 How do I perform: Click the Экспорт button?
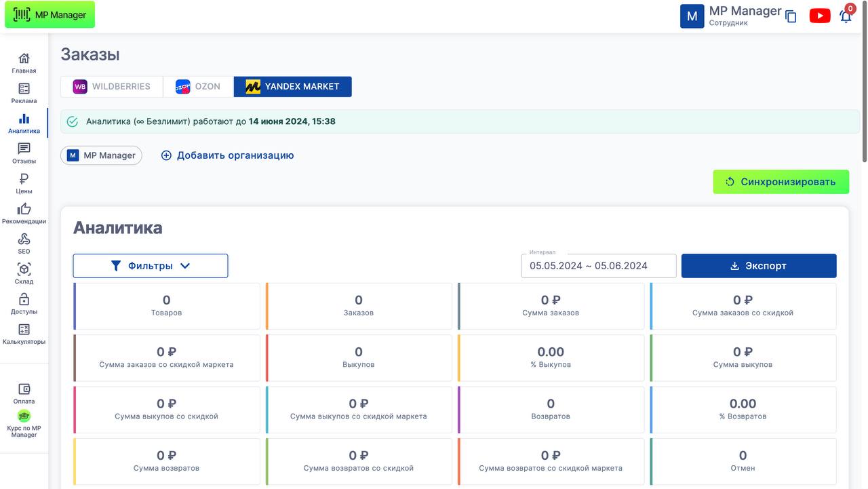758,266
